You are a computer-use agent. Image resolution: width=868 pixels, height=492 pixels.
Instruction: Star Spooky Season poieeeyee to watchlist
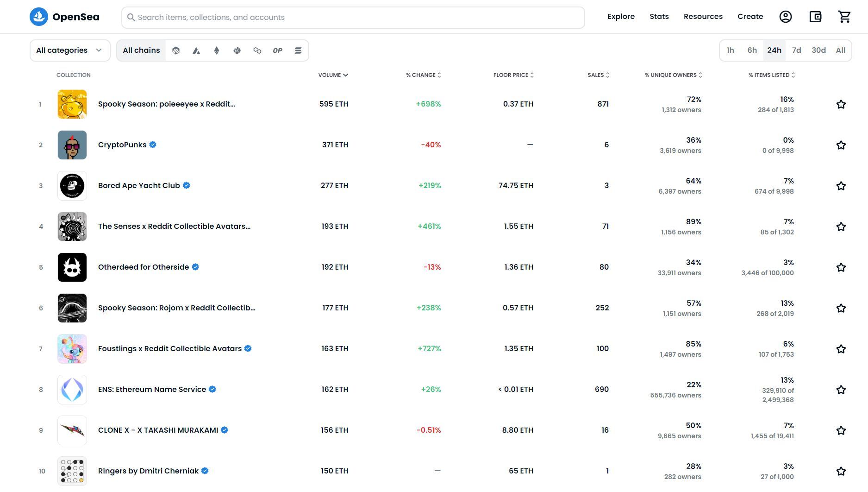click(841, 104)
